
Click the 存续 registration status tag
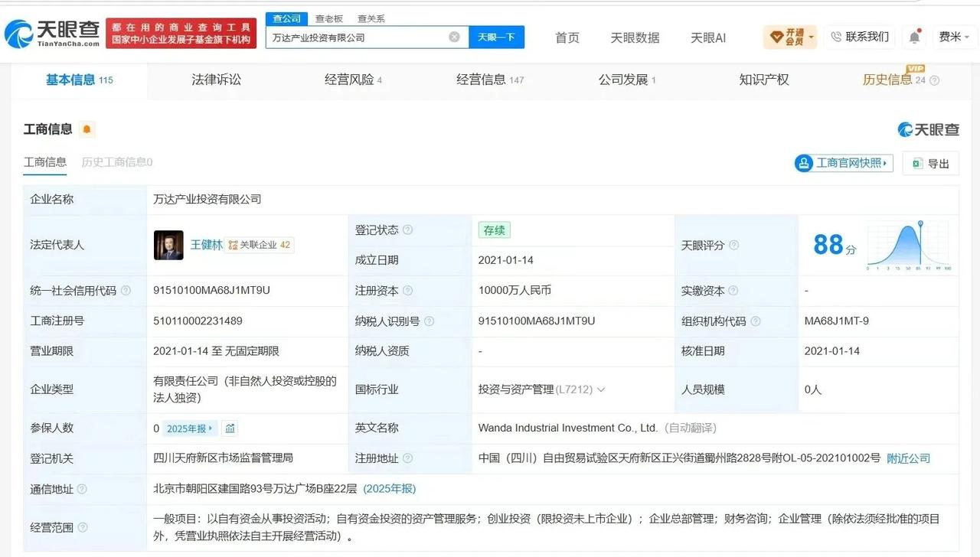494,230
